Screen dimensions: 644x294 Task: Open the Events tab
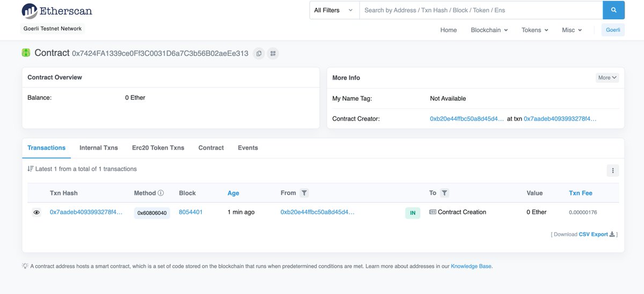point(248,148)
